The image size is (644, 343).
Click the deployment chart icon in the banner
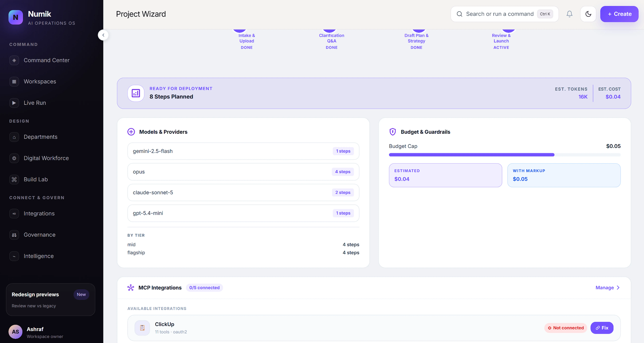pos(136,93)
